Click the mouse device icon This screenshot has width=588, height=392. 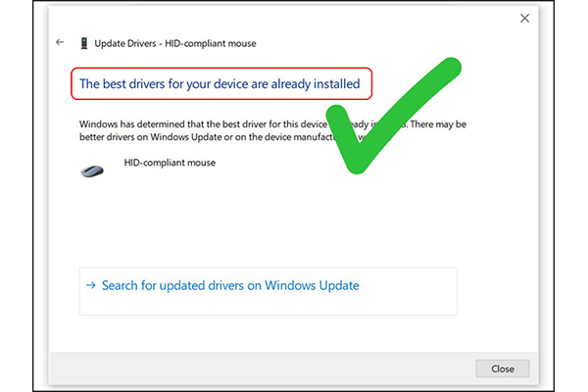tap(92, 171)
